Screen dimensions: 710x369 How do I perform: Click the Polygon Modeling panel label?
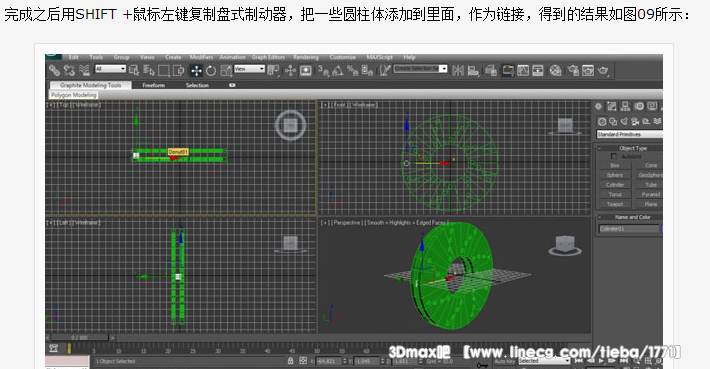[74, 95]
